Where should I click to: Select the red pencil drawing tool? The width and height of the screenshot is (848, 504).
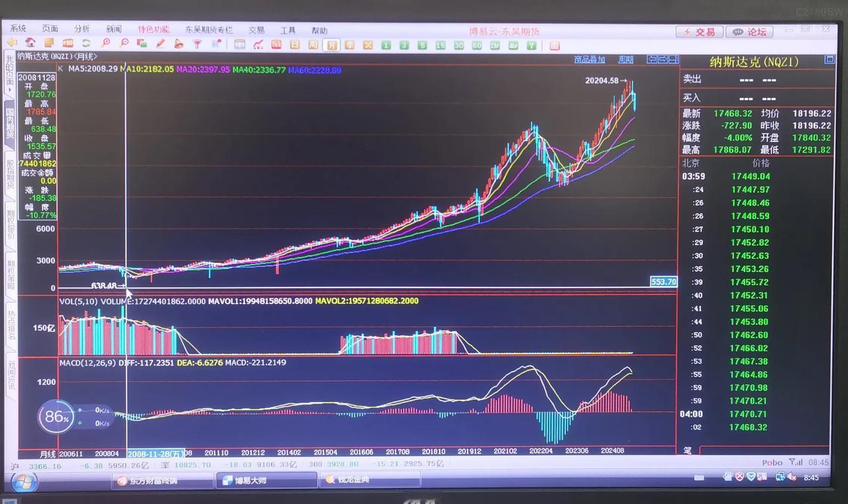[160, 44]
